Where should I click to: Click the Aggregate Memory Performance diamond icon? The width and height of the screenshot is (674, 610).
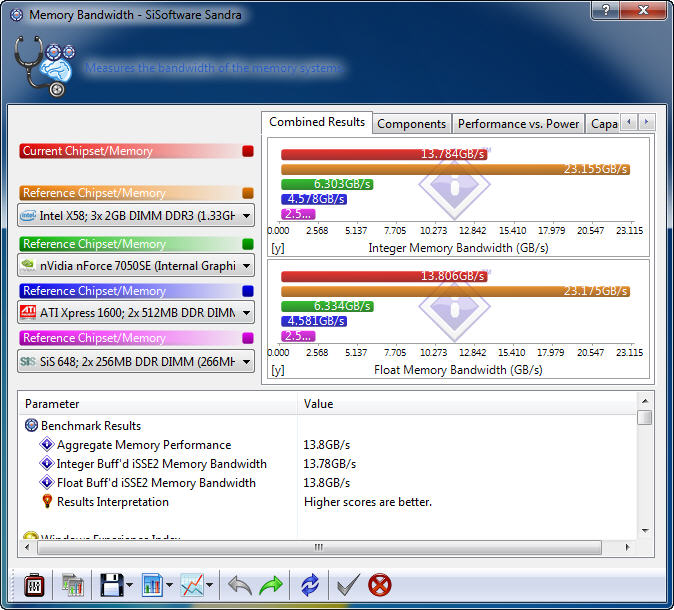(x=46, y=444)
